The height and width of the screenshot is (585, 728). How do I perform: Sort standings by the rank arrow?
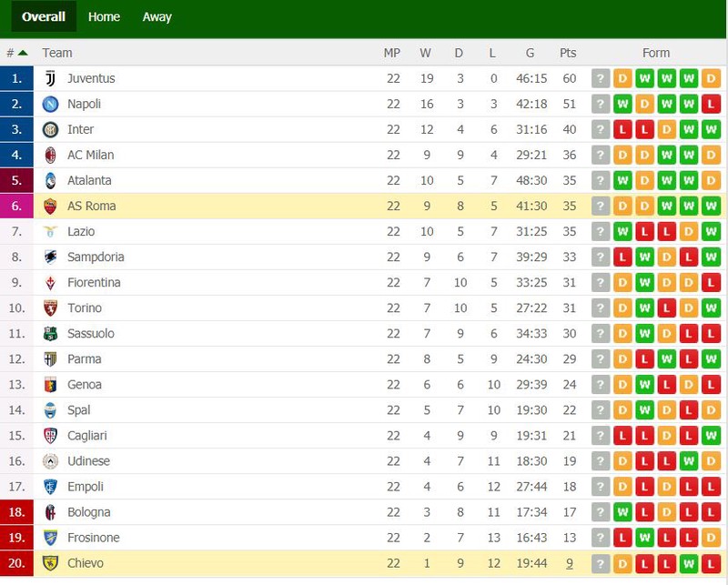[22, 53]
